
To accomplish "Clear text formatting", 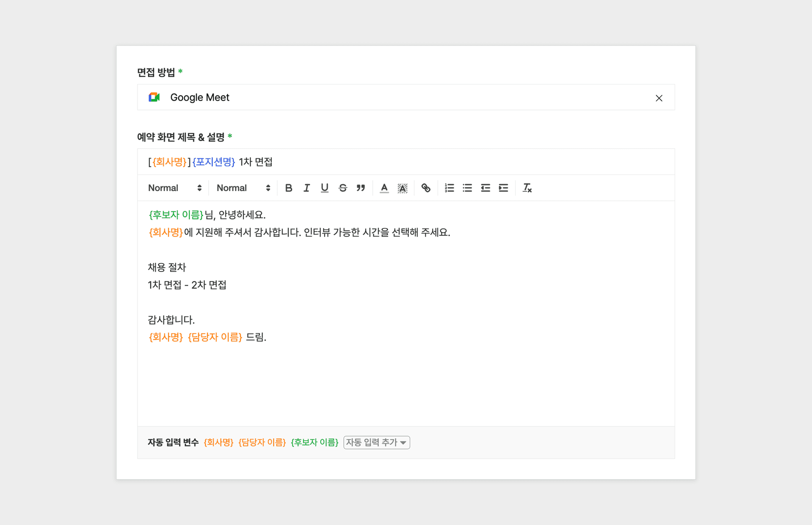I will pos(527,188).
